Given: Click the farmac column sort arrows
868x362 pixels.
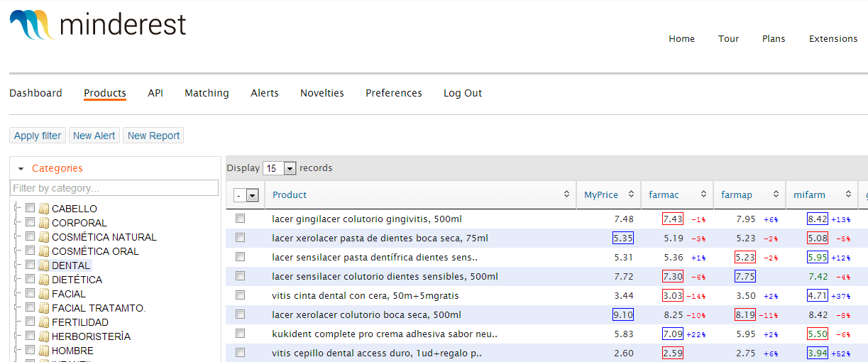Looking at the screenshot, I should 703,194.
